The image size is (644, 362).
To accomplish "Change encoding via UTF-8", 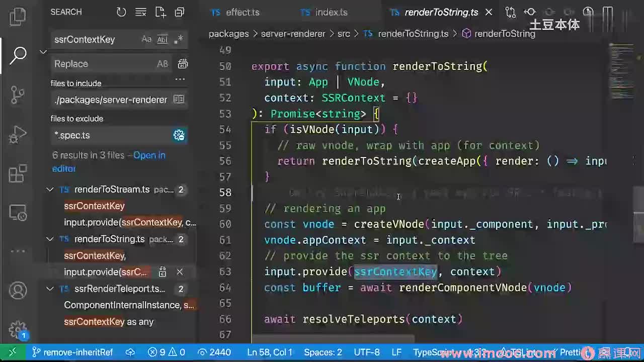I will click(367, 352).
